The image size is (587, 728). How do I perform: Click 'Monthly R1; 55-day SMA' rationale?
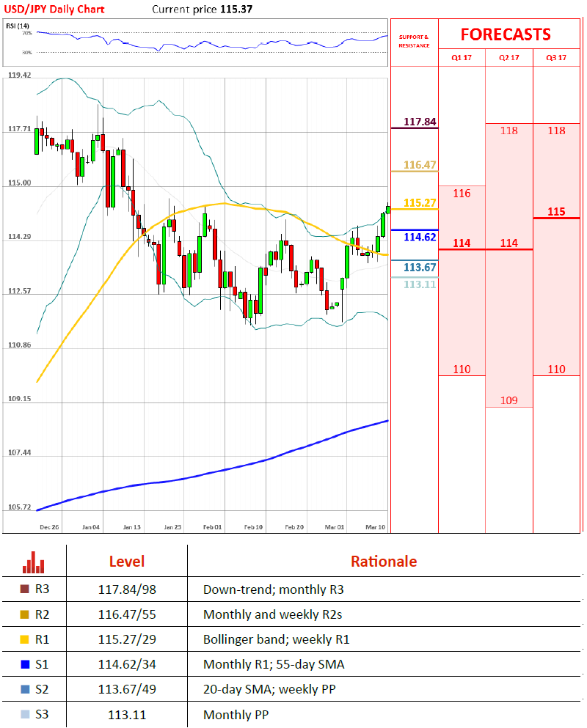click(x=274, y=664)
